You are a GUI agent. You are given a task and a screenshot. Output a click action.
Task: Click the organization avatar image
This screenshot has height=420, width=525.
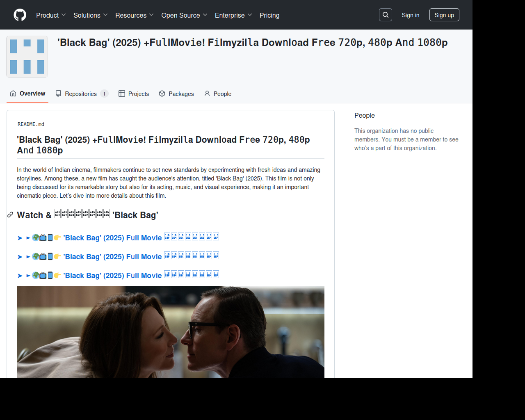pyautogui.click(x=27, y=57)
